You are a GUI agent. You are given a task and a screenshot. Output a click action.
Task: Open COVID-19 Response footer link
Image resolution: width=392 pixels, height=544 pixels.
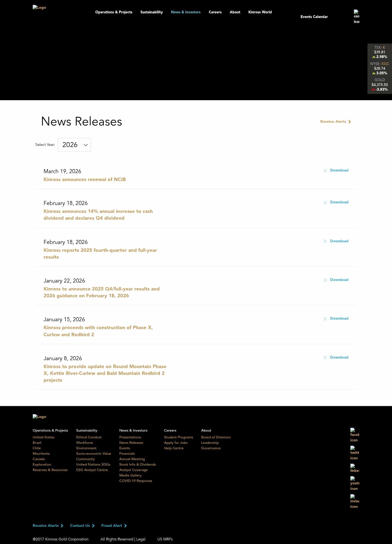click(x=136, y=481)
